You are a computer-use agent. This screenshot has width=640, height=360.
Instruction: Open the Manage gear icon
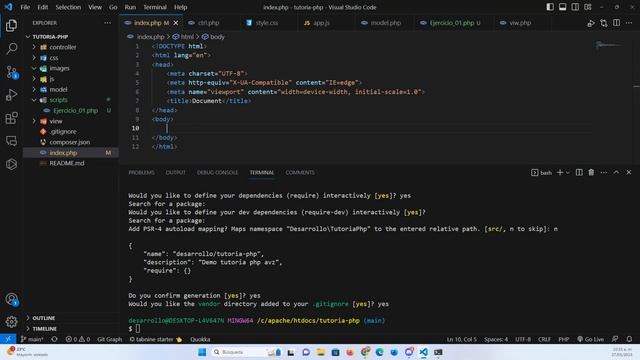pos(11,322)
